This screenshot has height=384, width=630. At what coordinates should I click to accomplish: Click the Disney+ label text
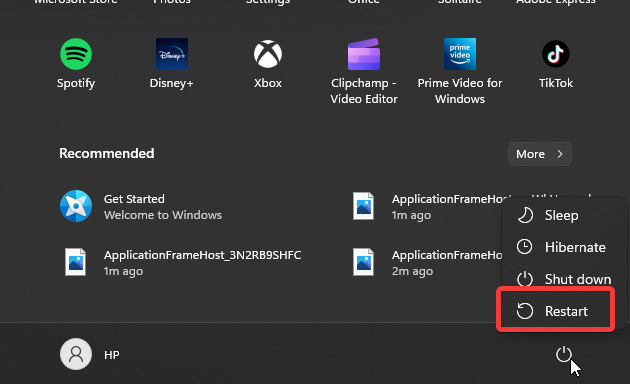click(172, 83)
